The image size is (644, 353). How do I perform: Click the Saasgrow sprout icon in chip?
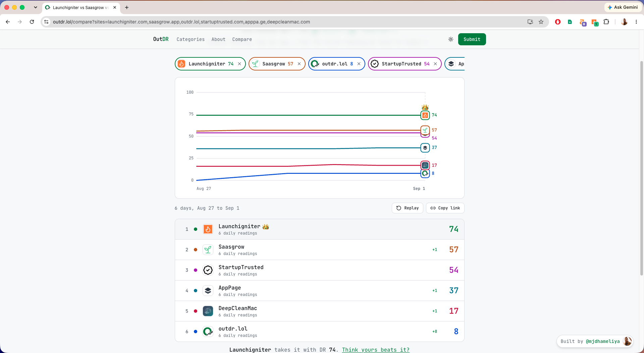pos(255,64)
